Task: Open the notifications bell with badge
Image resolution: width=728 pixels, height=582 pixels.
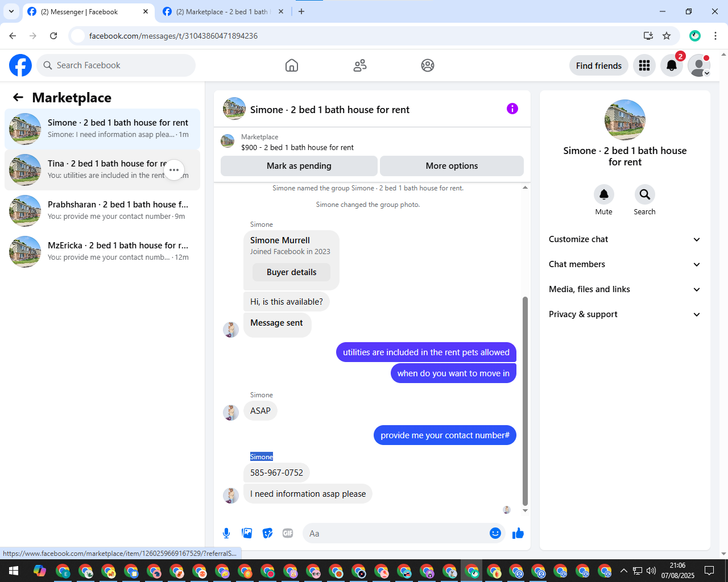Action: tap(672, 65)
